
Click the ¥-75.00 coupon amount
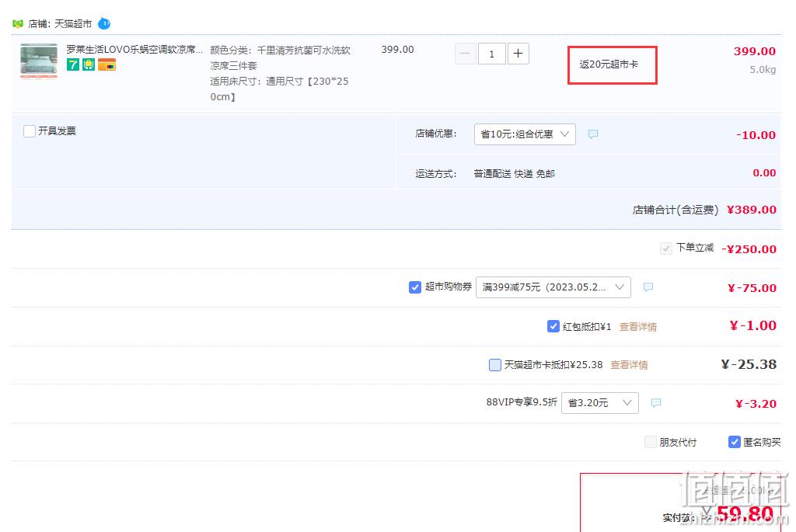(x=752, y=288)
